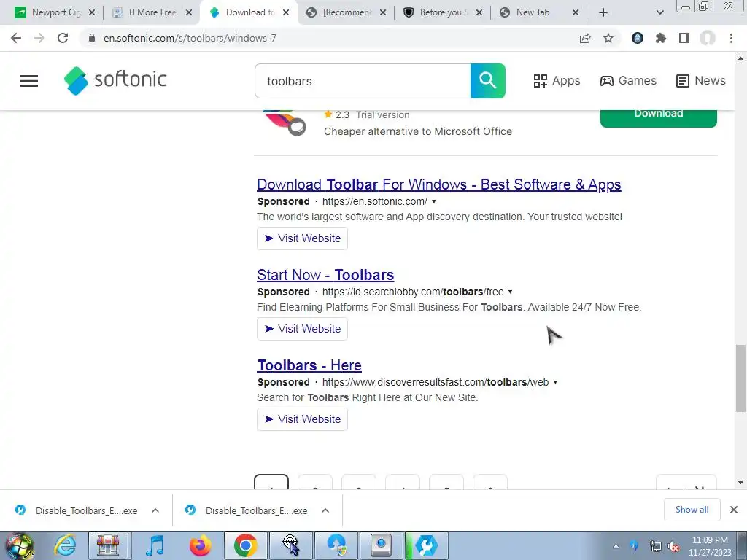747x560 pixels.
Task: Open Download Toolbar For Windows link
Action: pos(438,184)
